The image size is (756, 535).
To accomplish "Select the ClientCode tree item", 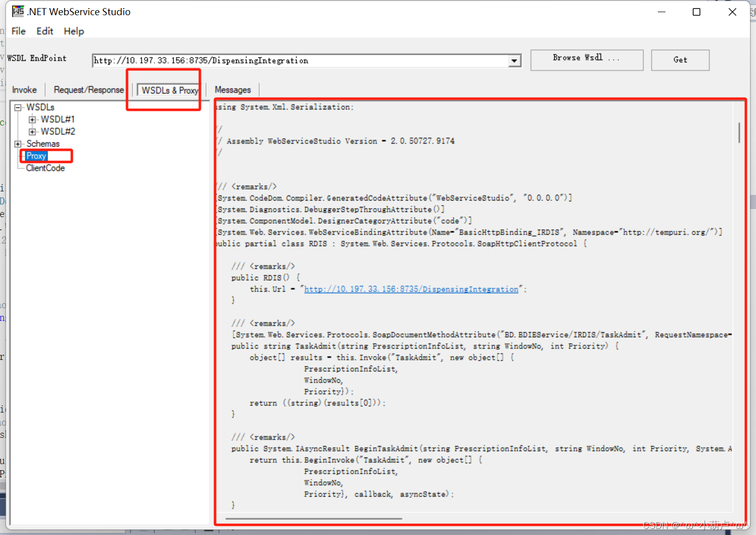I will click(x=46, y=168).
